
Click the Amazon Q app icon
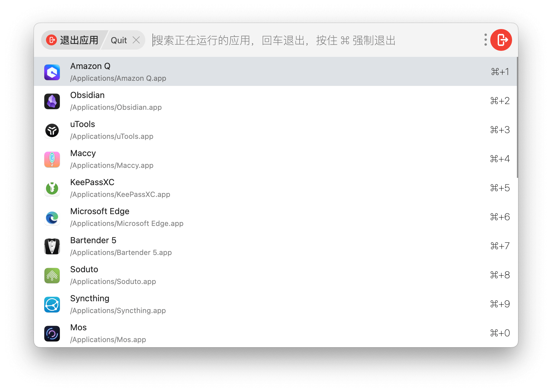pyautogui.click(x=52, y=72)
